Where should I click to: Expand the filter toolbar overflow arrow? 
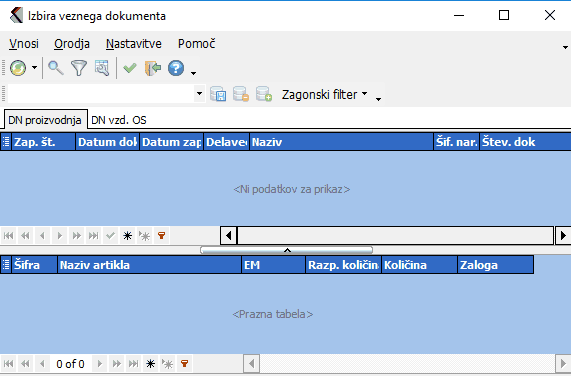(378, 99)
